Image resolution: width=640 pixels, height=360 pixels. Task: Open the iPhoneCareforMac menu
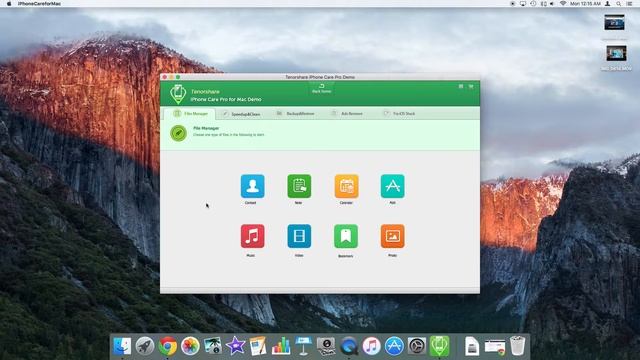[x=39, y=4]
